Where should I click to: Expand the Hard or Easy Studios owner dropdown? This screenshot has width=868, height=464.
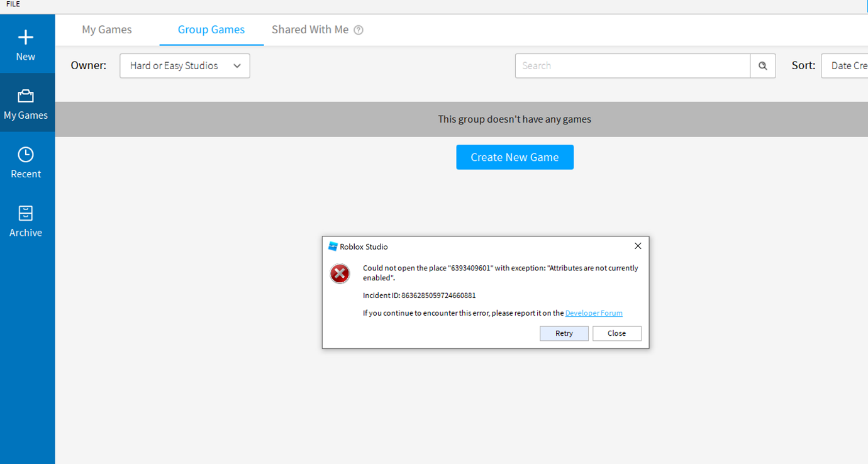pos(185,66)
